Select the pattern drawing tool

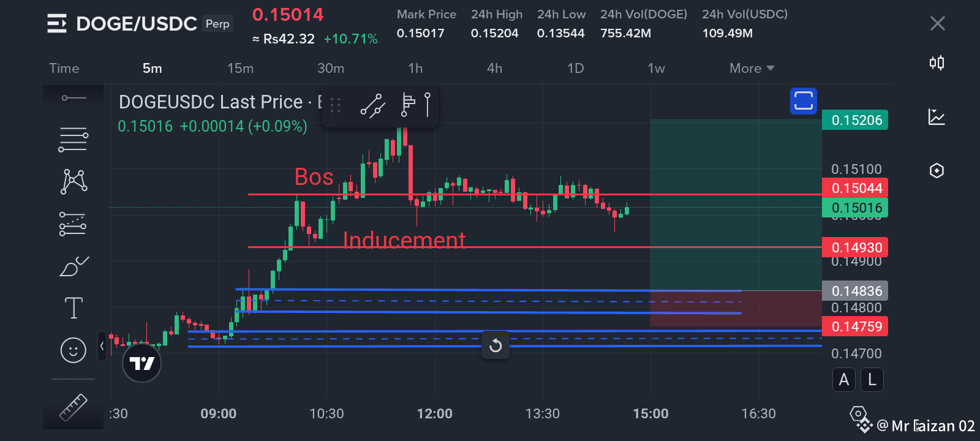pyautogui.click(x=73, y=181)
